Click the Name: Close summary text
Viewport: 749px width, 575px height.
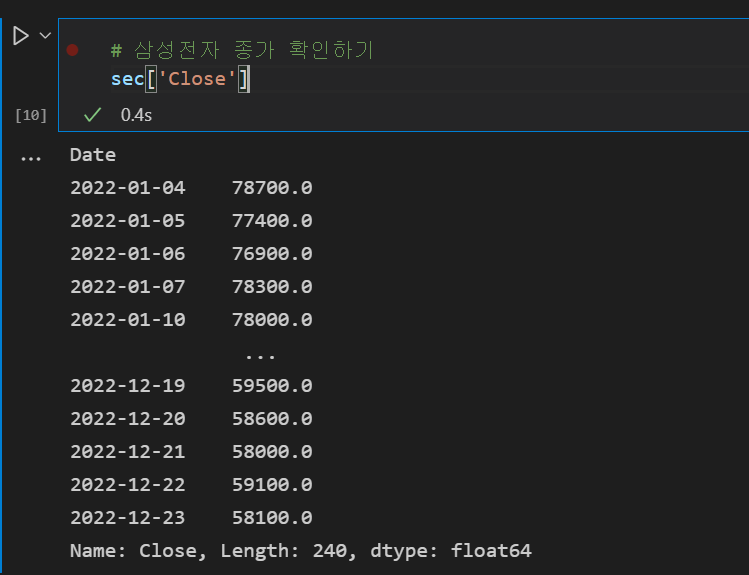138,551
